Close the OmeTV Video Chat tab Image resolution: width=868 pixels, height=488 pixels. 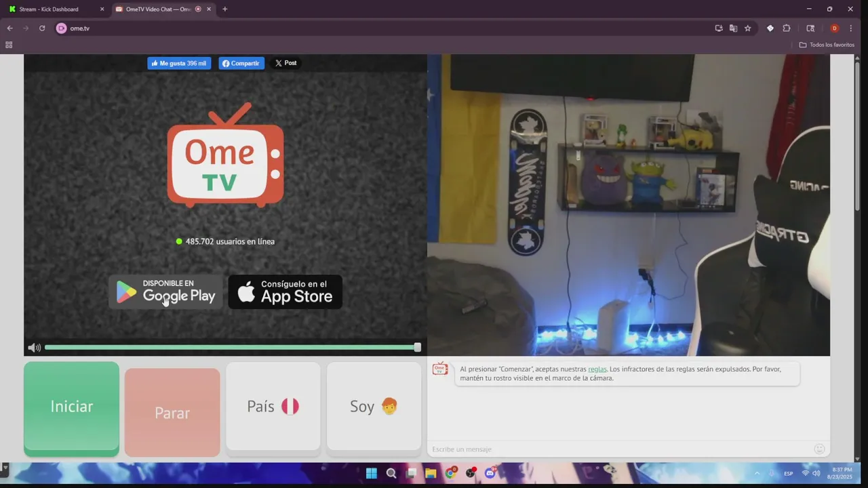pos(209,9)
